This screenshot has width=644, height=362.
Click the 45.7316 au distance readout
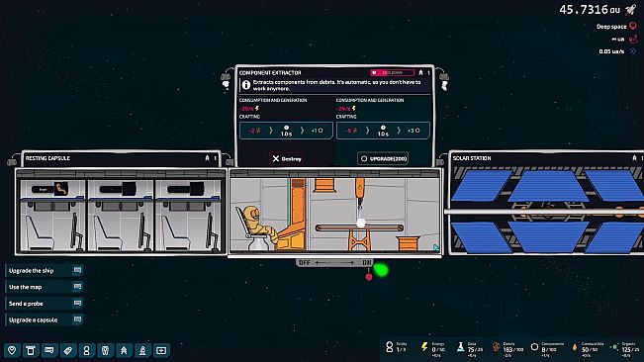coord(590,10)
